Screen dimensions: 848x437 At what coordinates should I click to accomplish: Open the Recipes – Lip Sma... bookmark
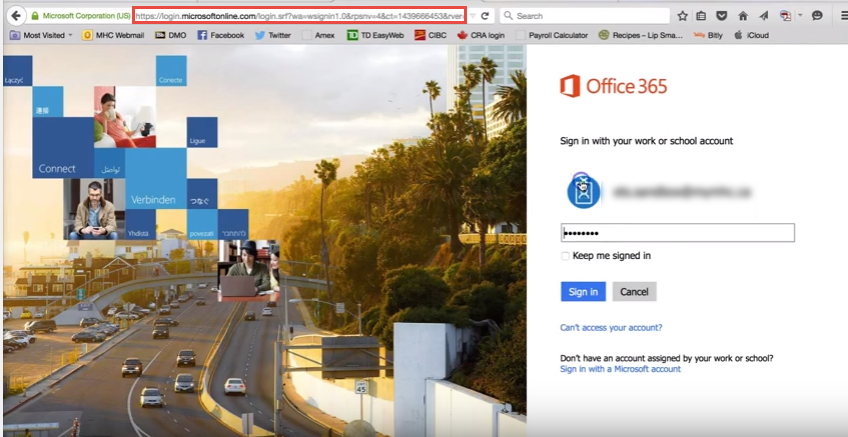641,35
